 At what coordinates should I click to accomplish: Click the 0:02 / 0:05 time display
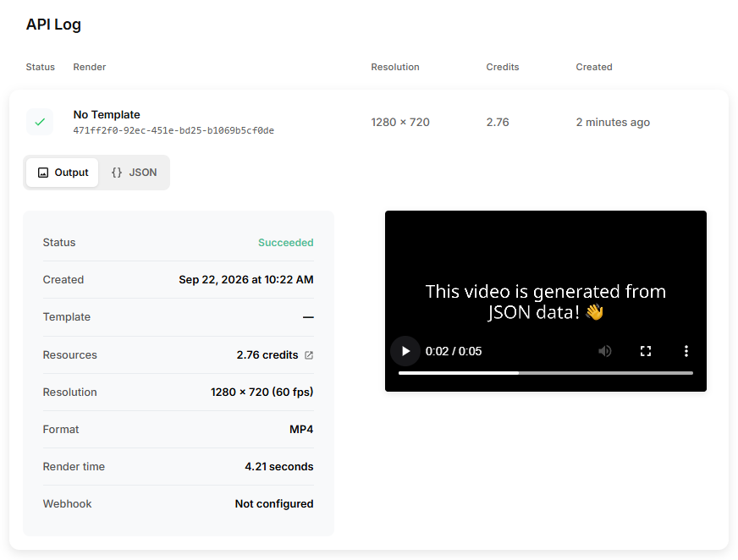point(454,352)
